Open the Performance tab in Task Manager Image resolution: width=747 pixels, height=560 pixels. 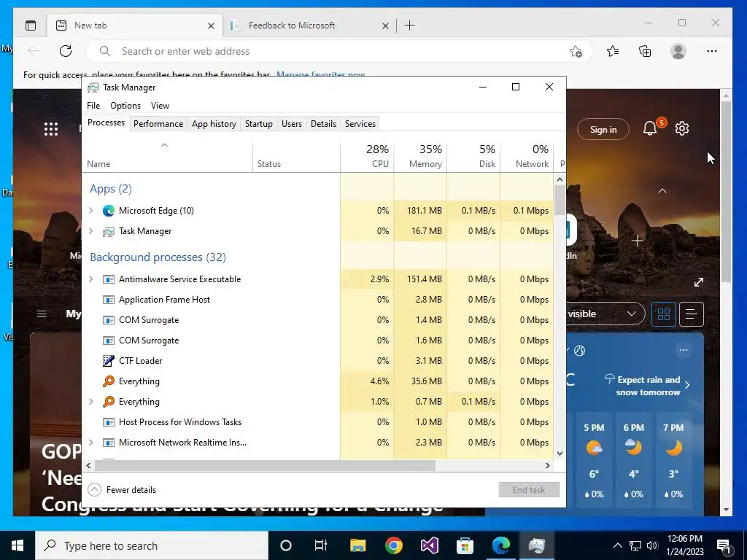click(158, 124)
